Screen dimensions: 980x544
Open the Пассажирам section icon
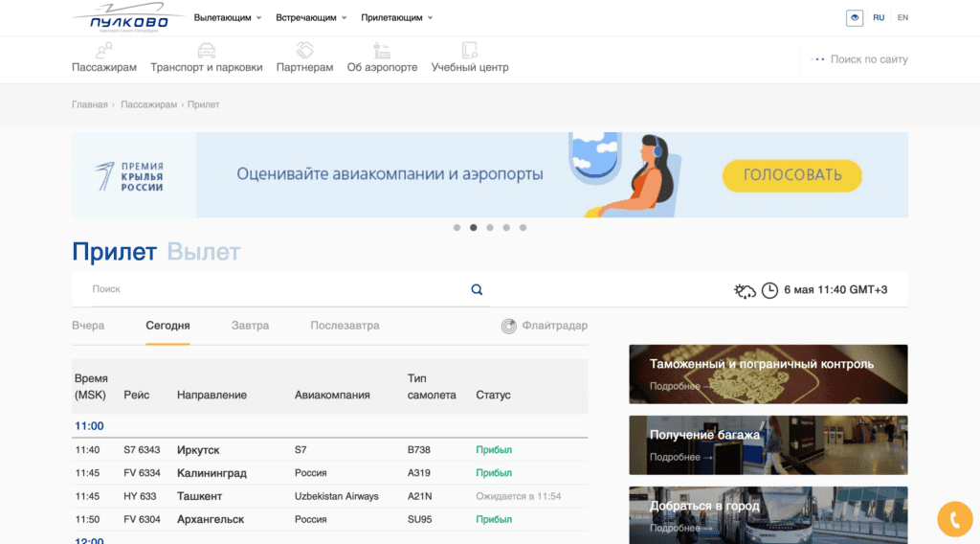pos(104,50)
